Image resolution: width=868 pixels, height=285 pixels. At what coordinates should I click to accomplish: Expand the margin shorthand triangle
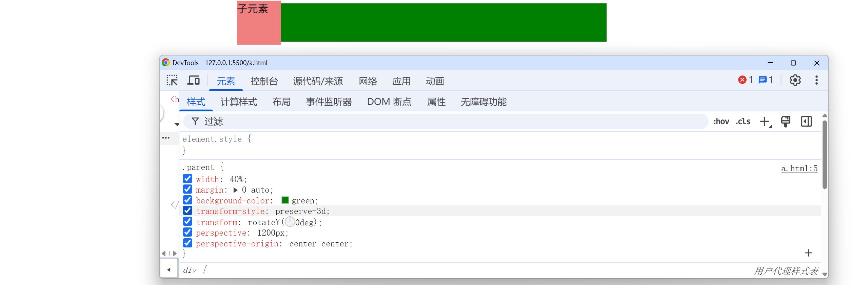click(x=235, y=190)
